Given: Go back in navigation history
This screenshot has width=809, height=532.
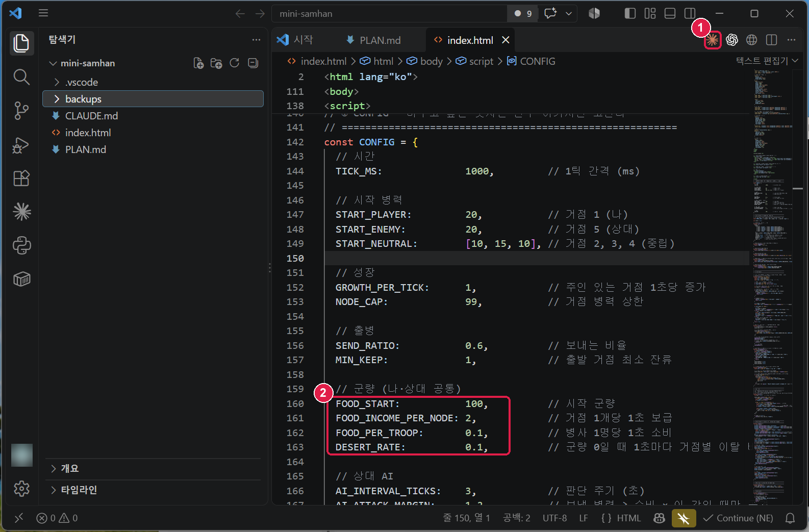Looking at the screenshot, I should pyautogui.click(x=240, y=14).
